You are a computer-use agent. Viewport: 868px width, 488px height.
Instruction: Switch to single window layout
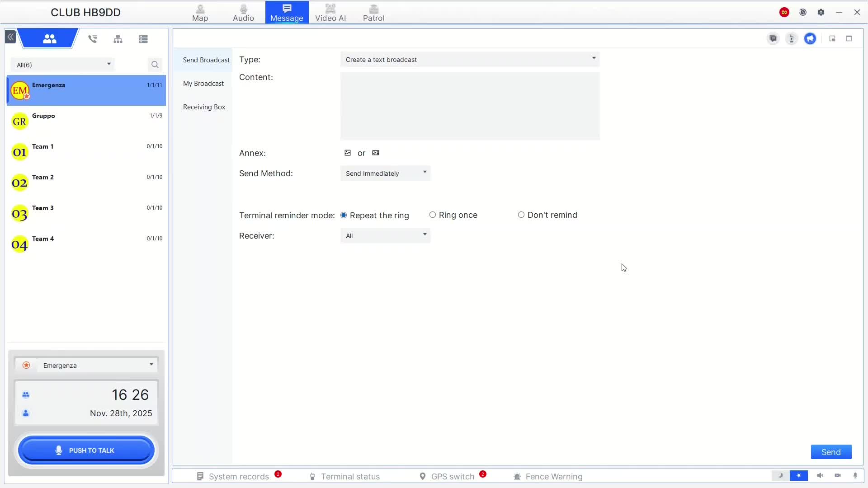849,38
